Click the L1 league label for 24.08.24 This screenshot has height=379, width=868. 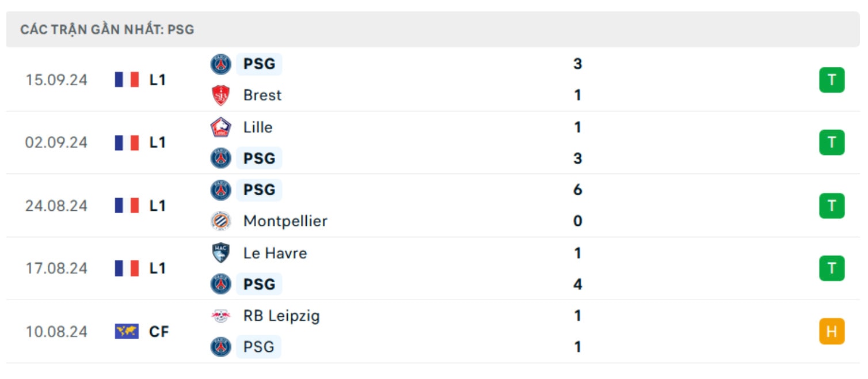pyautogui.click(x=158, y=206)
